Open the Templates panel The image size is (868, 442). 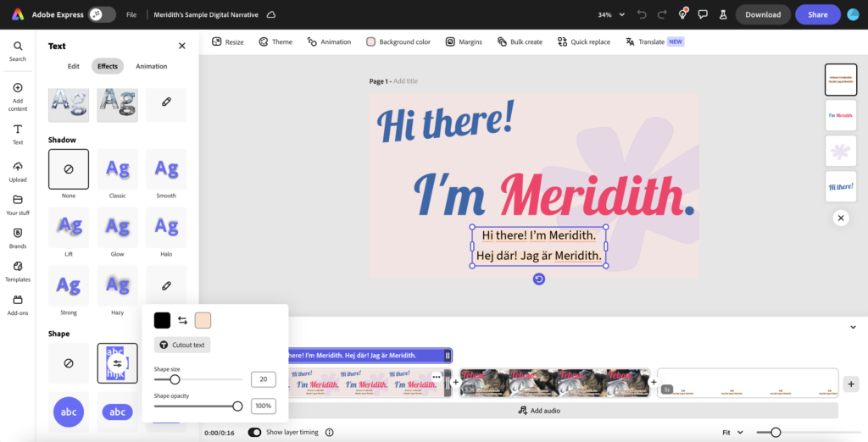click(x=18, y=270)
